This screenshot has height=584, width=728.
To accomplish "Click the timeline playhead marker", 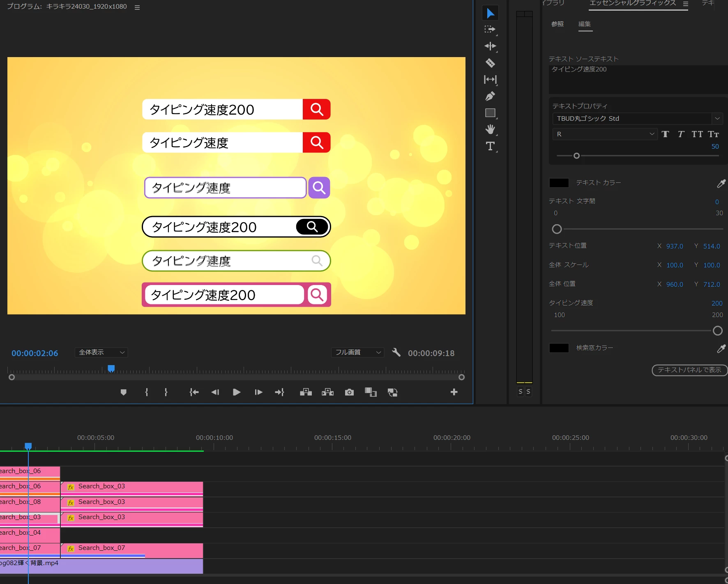I will 28,446.
